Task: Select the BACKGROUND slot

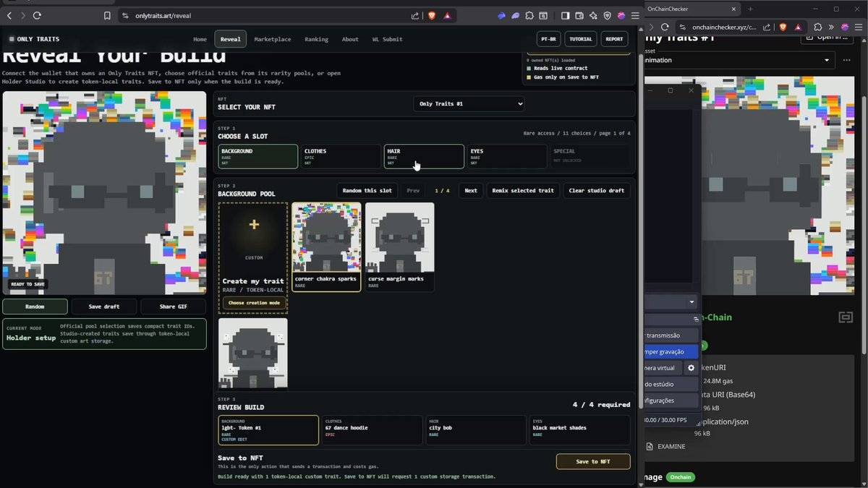Action: (258, 156)
